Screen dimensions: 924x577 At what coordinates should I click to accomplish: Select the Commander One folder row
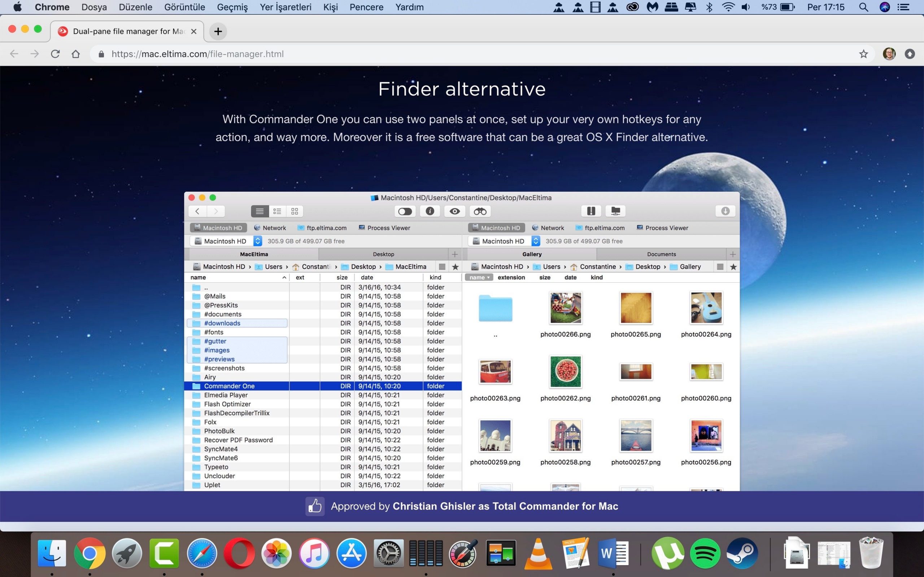(x=229, y=386)
